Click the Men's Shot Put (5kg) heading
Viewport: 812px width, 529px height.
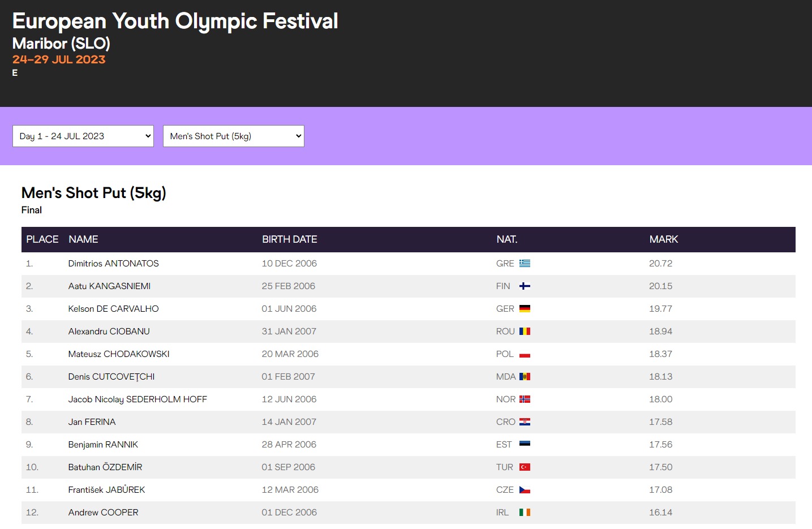pos(94,193)
